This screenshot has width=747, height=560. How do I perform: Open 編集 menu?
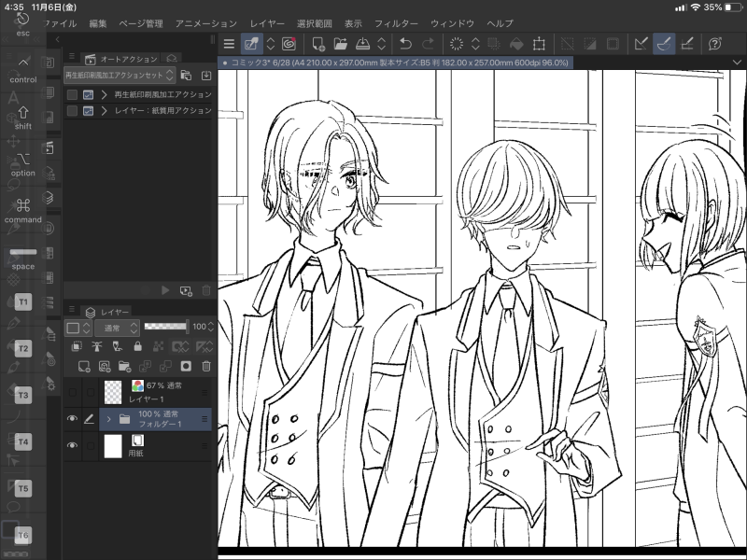[98, 23]
